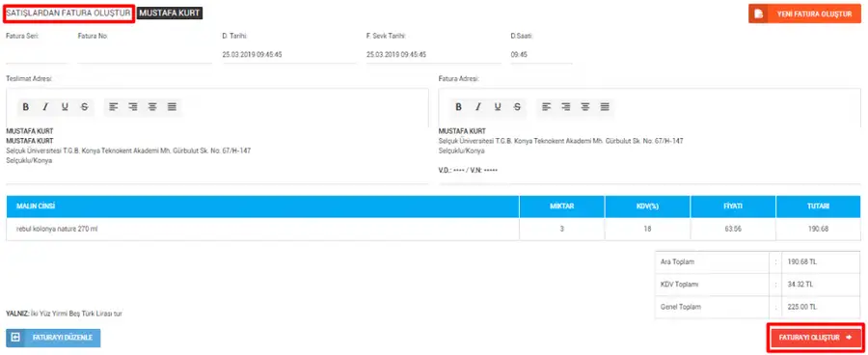Click the Fatura'yı Oluştur button
The width and height of the screenshot is (868, 355).
(x=815, y=338)
